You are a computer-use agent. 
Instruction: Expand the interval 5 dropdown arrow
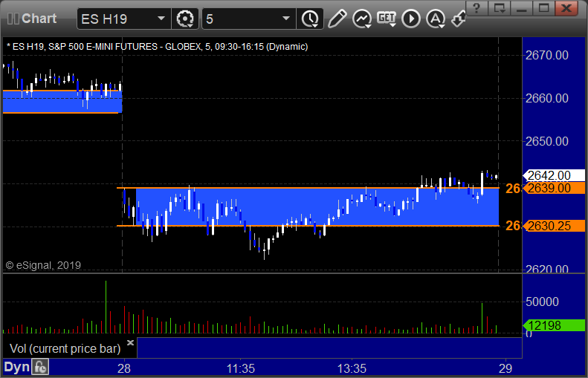point(286,19)
